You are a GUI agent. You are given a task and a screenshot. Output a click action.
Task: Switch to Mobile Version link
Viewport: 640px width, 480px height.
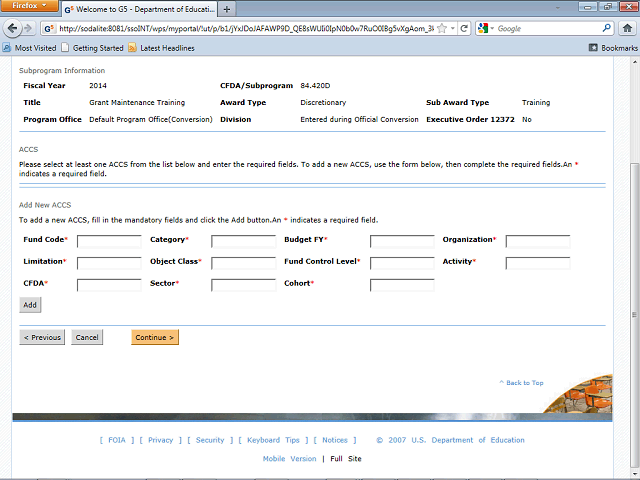pos(289,458)
